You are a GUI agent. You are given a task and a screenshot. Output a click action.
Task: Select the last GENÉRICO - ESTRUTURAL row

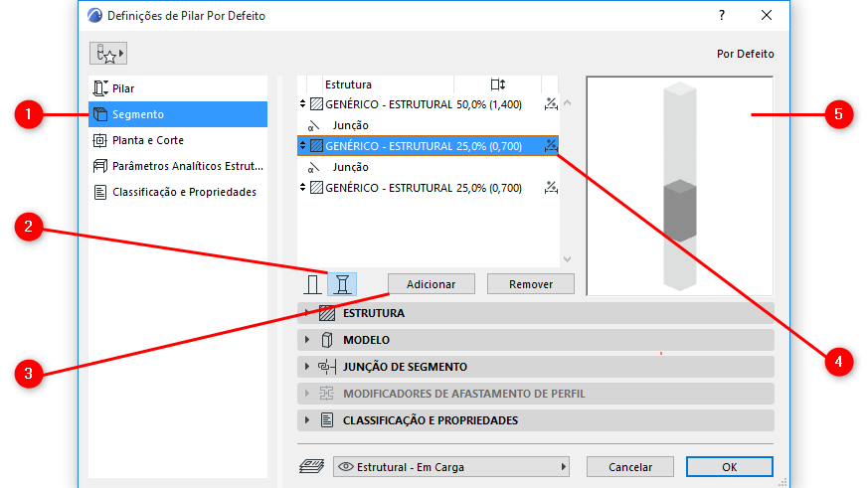[x=428, y=188]
